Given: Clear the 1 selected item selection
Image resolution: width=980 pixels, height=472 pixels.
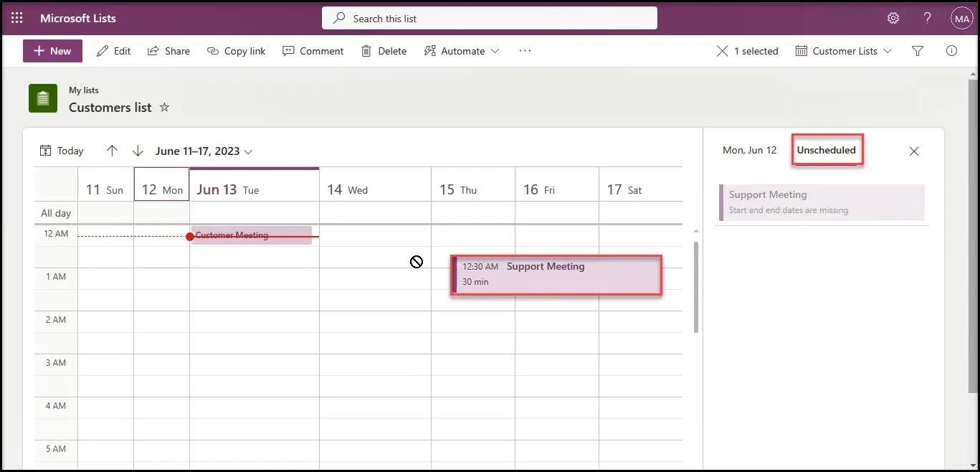Looking at the screenshot, I should [x=722, y=51].
